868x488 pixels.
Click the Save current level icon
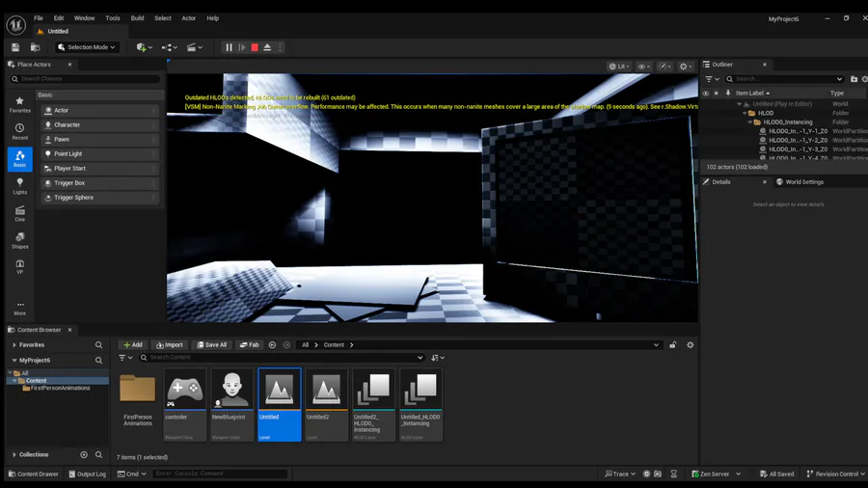(x=15, y=47)
